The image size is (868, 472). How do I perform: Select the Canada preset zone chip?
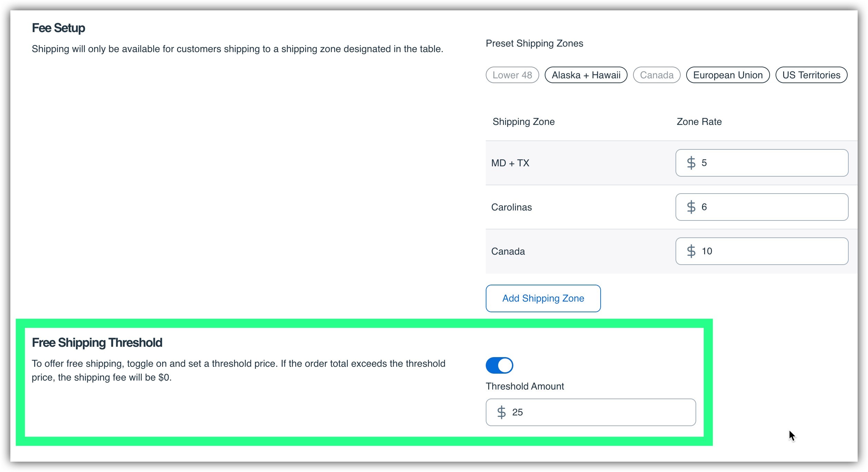[657, 75]
